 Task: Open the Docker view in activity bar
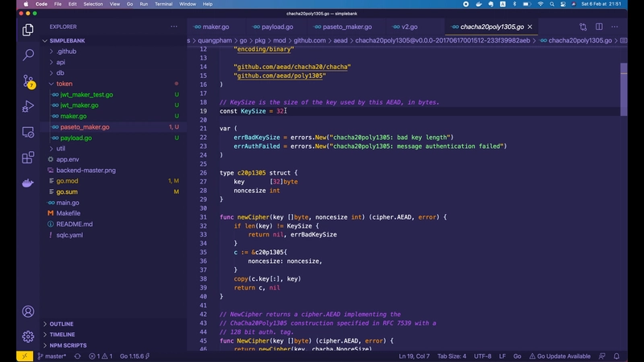coord(28,183)
